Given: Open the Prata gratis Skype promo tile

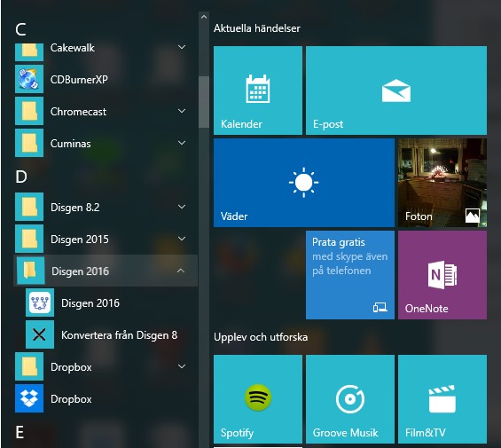Looking at the screenshot, I should [350, 275].
